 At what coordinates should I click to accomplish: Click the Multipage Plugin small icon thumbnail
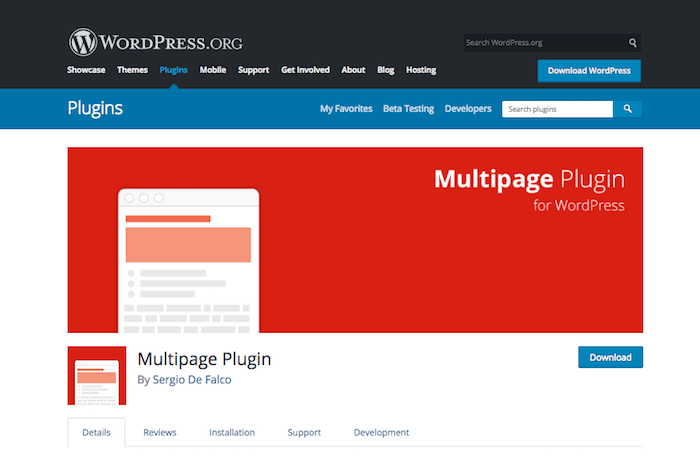point(97,376)
